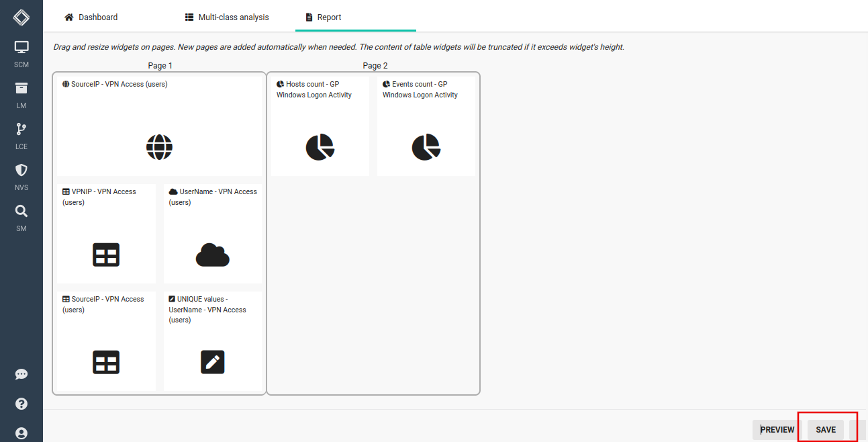Open the help question mark icon
Screen dimensions: 868x442
tap(21, 404)
